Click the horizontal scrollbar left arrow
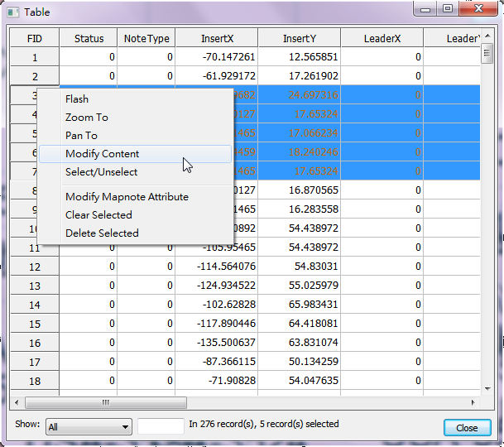This screenshot has width=504, height=447. click(x=17, y=402)
